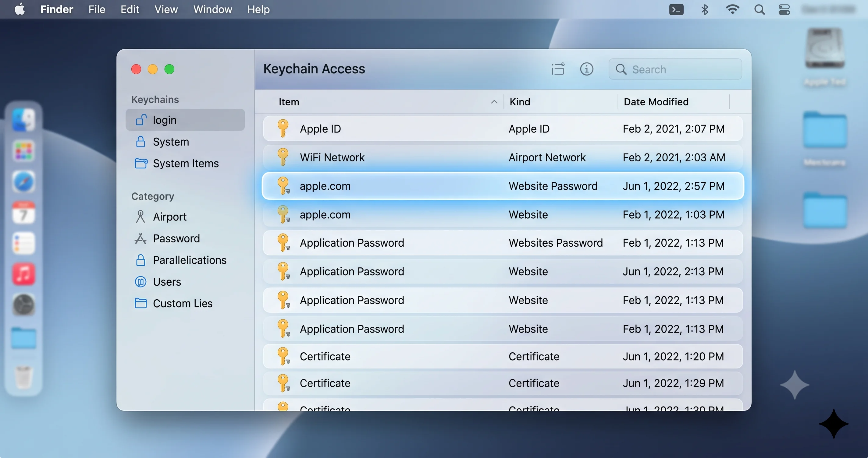
Task: Open the Calendar app in the Dock
Action: click(23, 212)
